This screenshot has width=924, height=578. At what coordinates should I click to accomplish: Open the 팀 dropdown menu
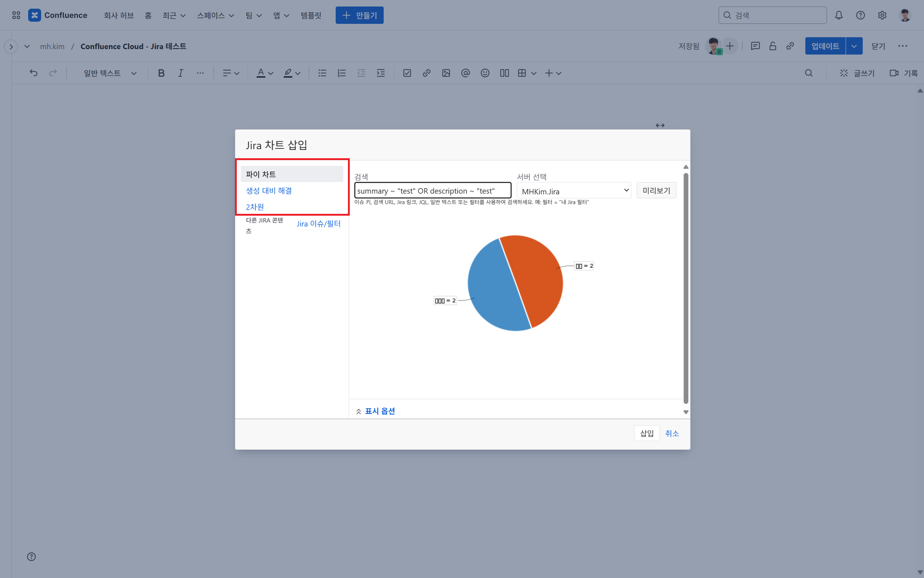[x=253, y=15]
